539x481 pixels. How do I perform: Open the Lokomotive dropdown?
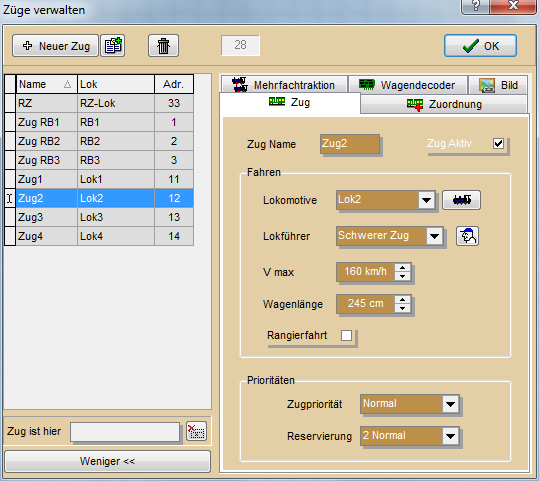point(426,200)
